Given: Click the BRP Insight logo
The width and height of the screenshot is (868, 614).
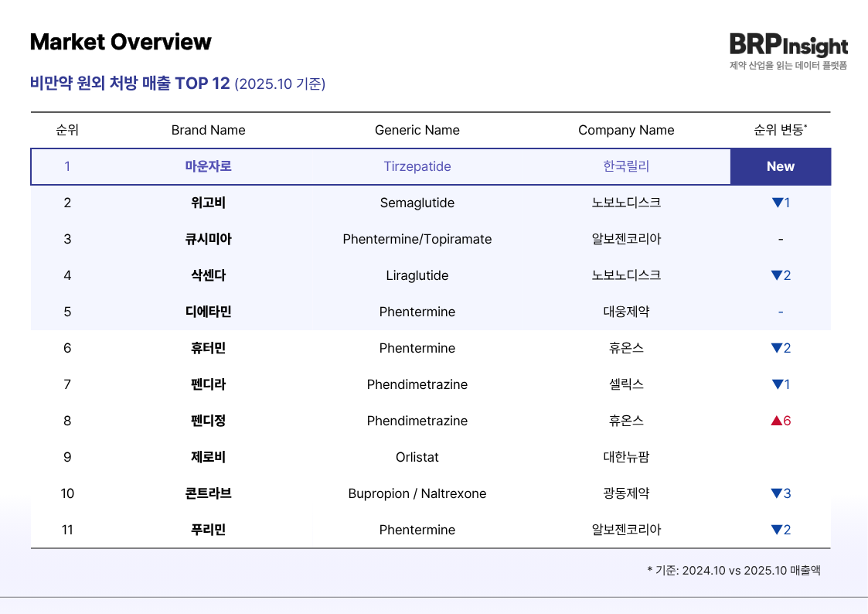Looking at the screenshot, I should 788,46.
